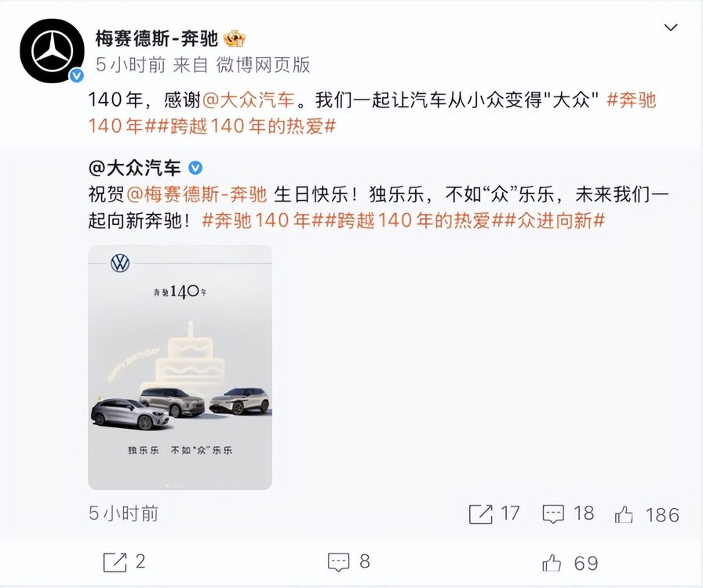
Task: Open the #奔驰140年# hashtag in main post
Action: coord(372,113)
